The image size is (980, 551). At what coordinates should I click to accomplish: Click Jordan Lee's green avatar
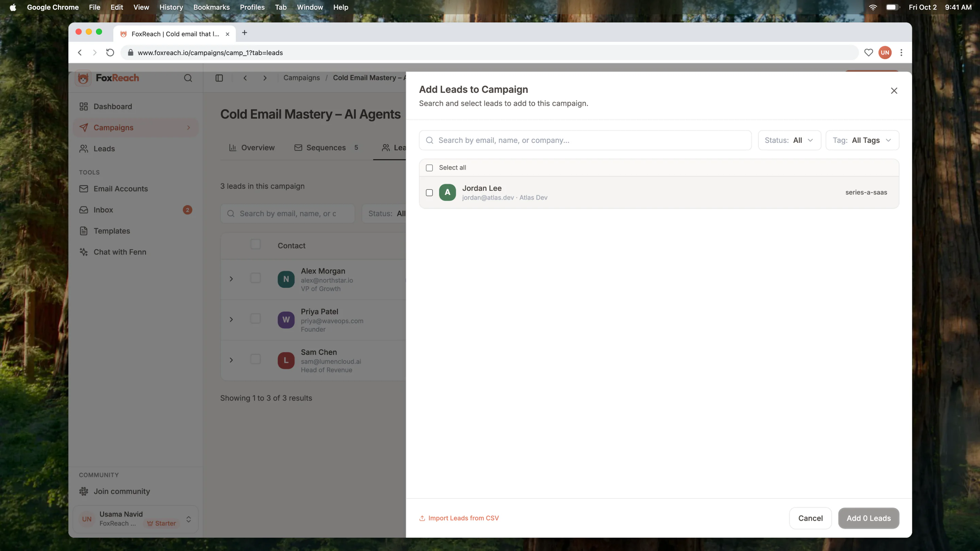click(447, 193)
